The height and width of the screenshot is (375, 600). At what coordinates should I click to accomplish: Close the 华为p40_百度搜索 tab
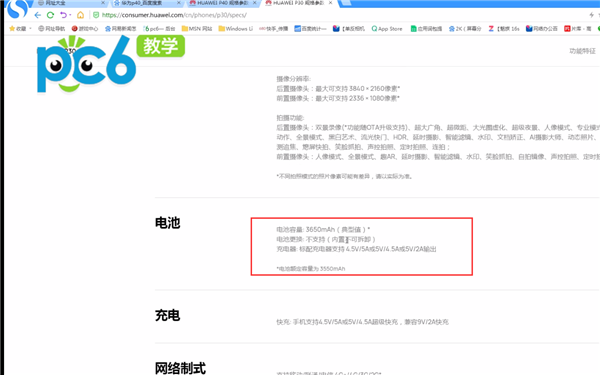pyautogui.click(x=179, y=3)
